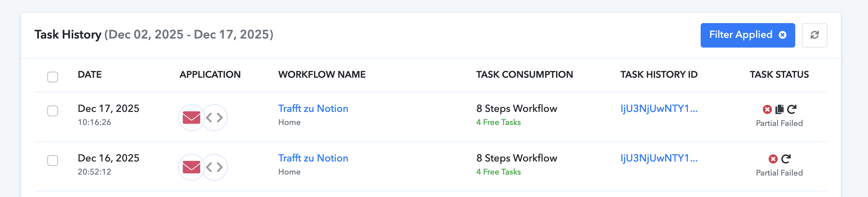Open the task history ID link for Dec 17

(x=658, y=109)
